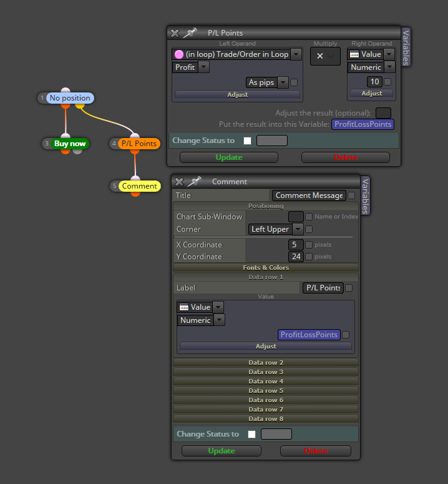Toggle checkbox next to As pips
Image resolution: width=448 pixels, height=484 pixels.
pyautogui.click(x=294, y=82)
